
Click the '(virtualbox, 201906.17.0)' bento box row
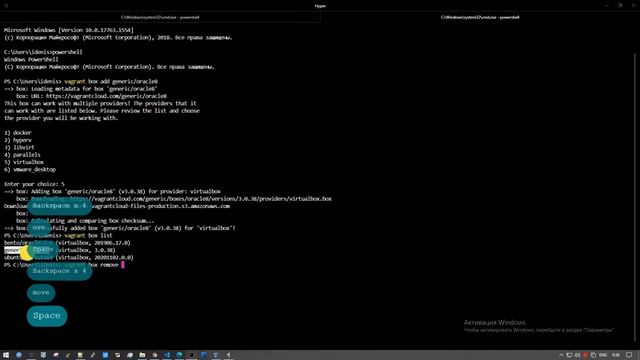point(67,243)
